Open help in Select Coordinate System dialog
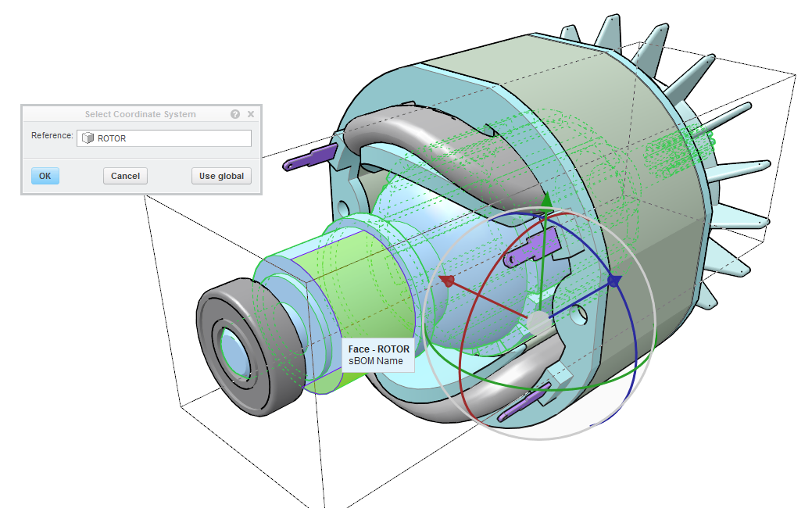This screenshot has width=812, height=508. click(x=235, y=114)
